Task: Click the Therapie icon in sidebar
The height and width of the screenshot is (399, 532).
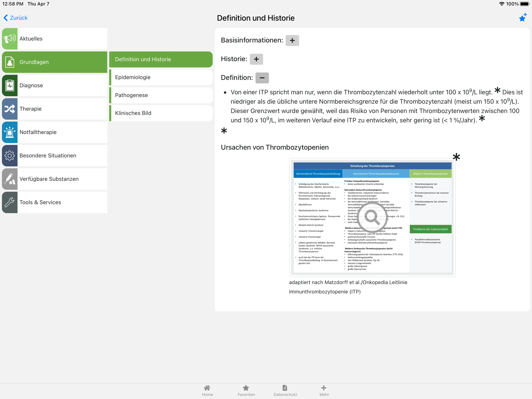Action: tap(10, 109)
